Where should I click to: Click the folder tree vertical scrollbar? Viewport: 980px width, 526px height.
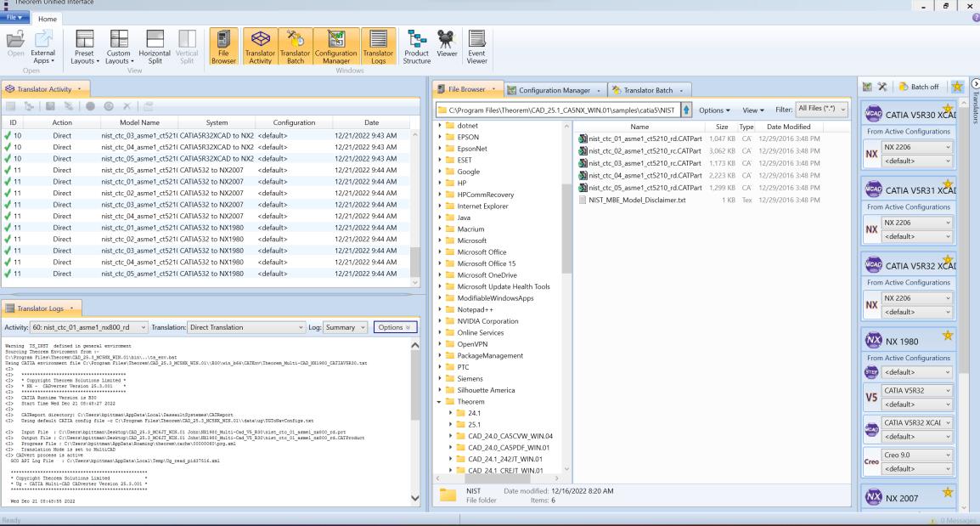tap(566, 229)
